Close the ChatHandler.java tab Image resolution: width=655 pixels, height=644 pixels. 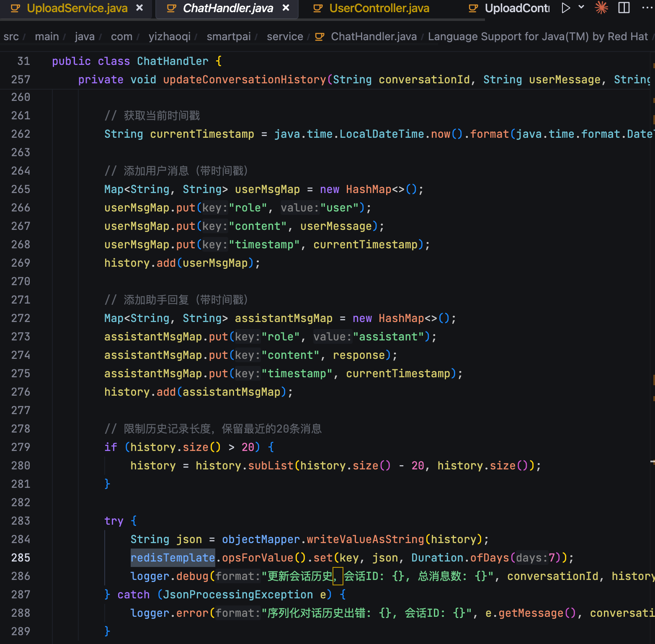[286, 8]
